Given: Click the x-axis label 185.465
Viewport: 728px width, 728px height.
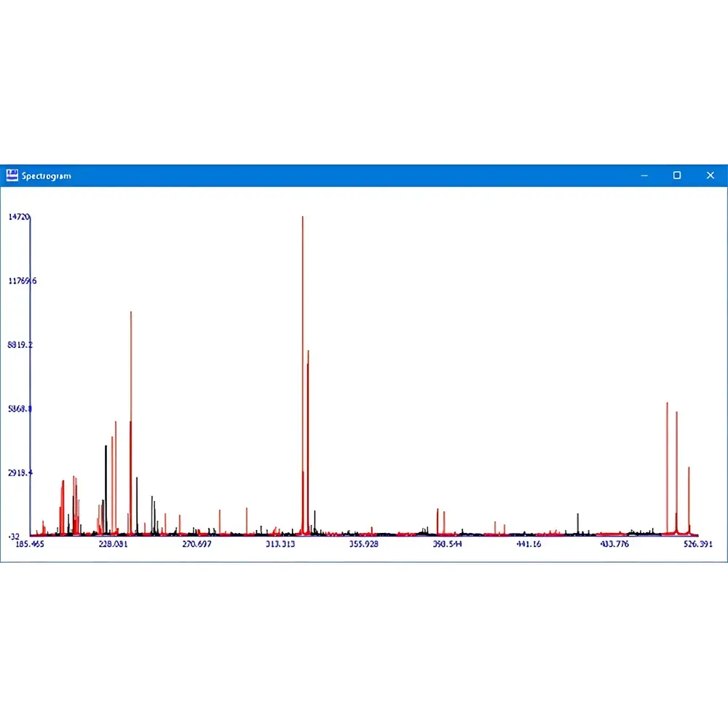Looking at the screenshot, I should click(x=29, y=545).
